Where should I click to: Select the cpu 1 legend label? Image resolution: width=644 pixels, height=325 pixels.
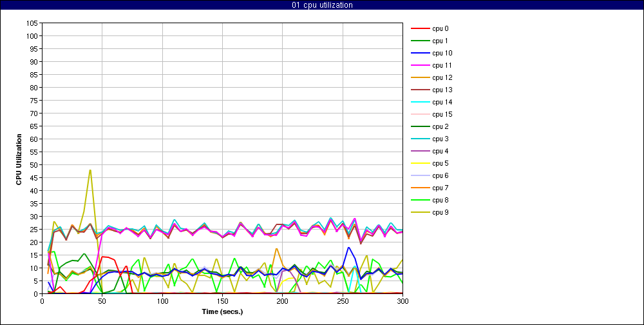point(440,41)
